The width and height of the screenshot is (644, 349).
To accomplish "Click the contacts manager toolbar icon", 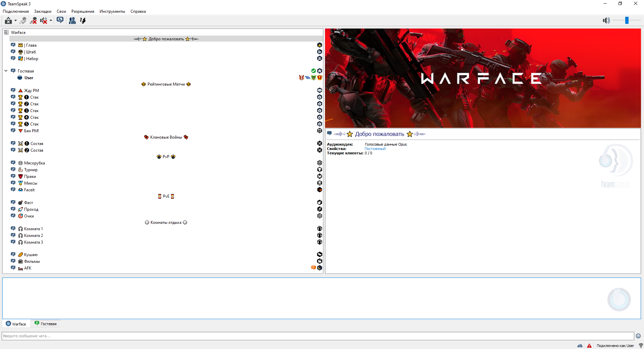I will 72,20.
